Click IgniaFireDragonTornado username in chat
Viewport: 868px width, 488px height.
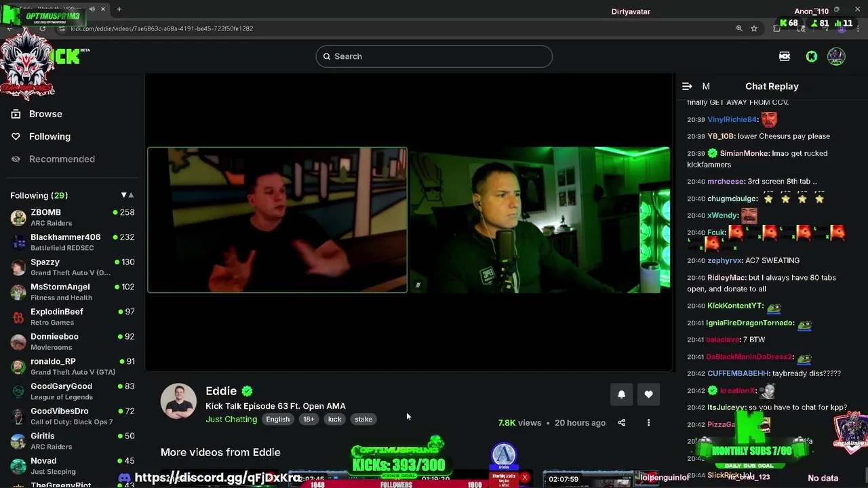(749, 323)
